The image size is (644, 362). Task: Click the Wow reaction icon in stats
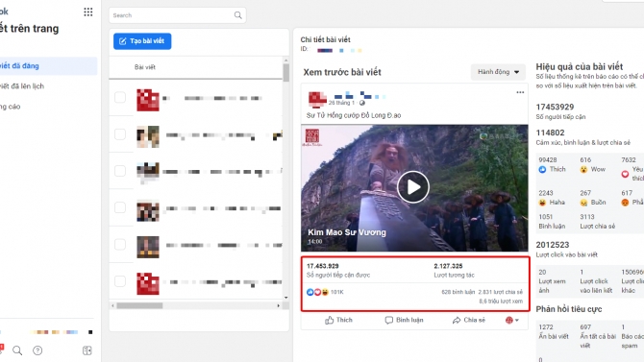pyautogui.click(x=583, y=170)
